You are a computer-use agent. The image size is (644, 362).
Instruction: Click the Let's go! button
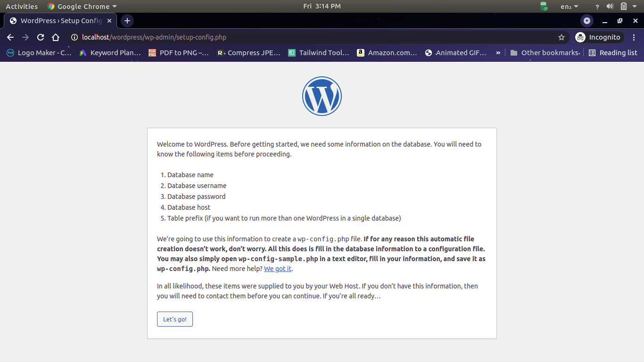[x=175, y=319]
